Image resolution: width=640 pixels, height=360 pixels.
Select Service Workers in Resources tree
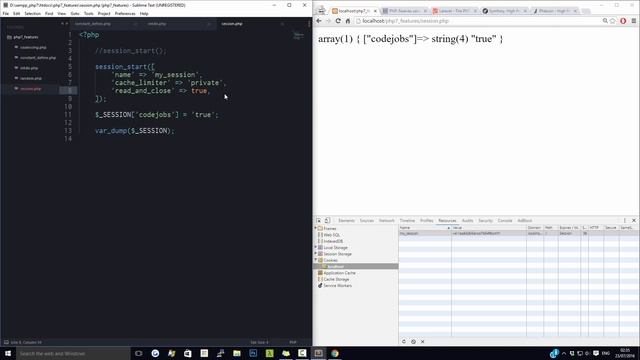point(337,286)
